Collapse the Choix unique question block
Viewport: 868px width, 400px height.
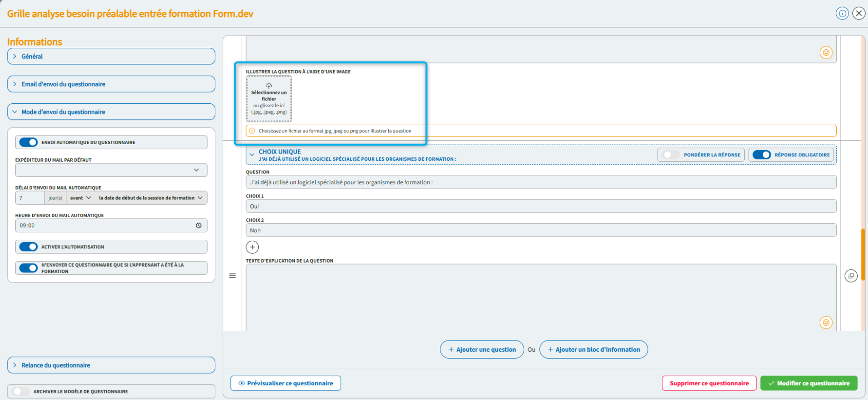pos(252,155)
